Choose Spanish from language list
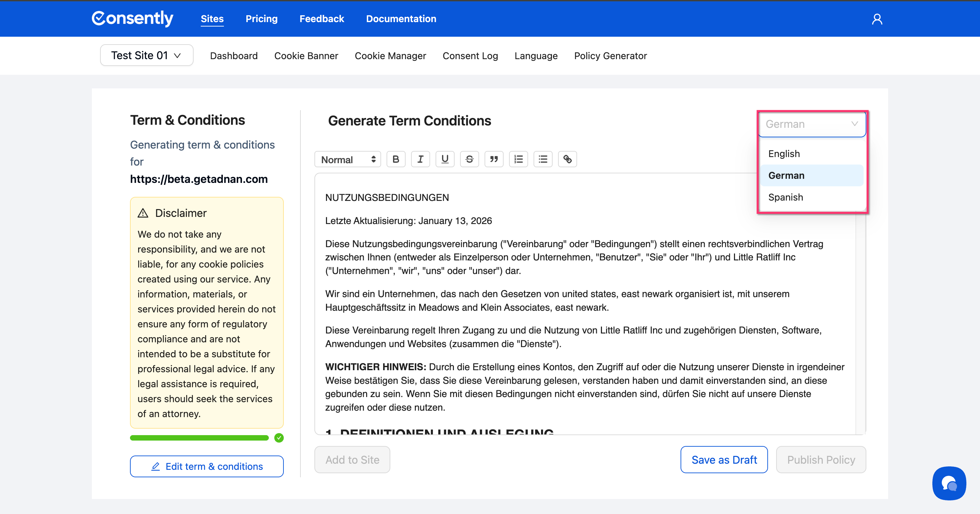 coord(786,197)
